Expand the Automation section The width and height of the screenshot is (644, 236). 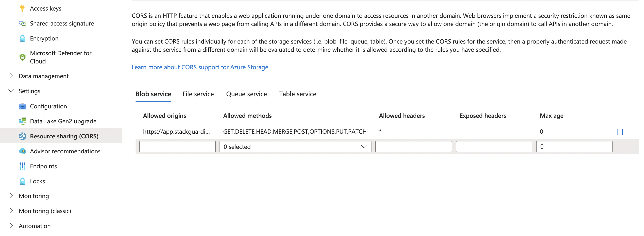pos(11,225)
